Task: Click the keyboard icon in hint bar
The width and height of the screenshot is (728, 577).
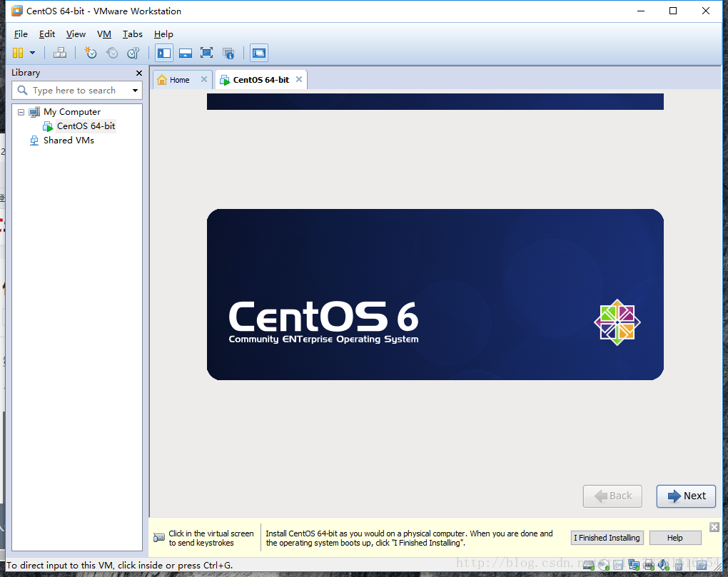Action: 158,538
